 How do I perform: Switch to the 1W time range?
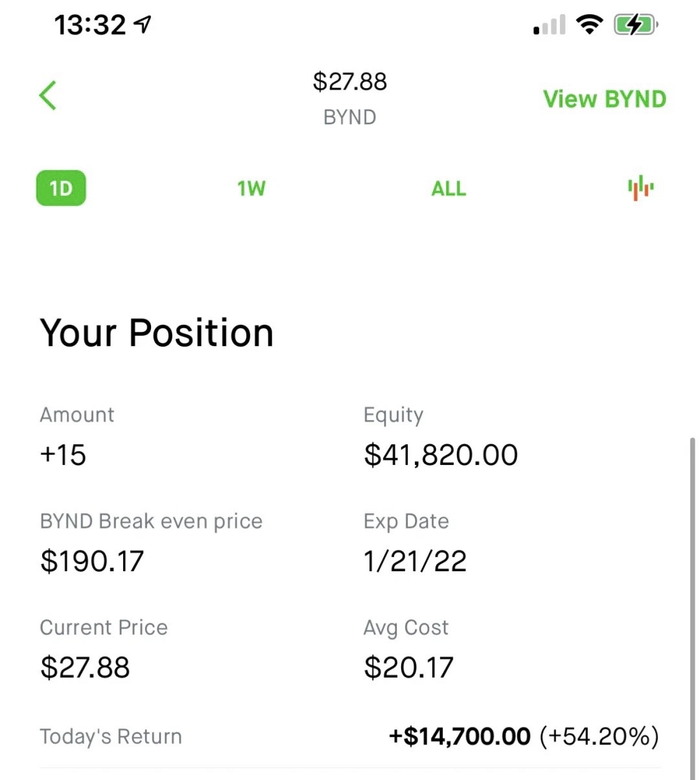click(x=251, y=189)
